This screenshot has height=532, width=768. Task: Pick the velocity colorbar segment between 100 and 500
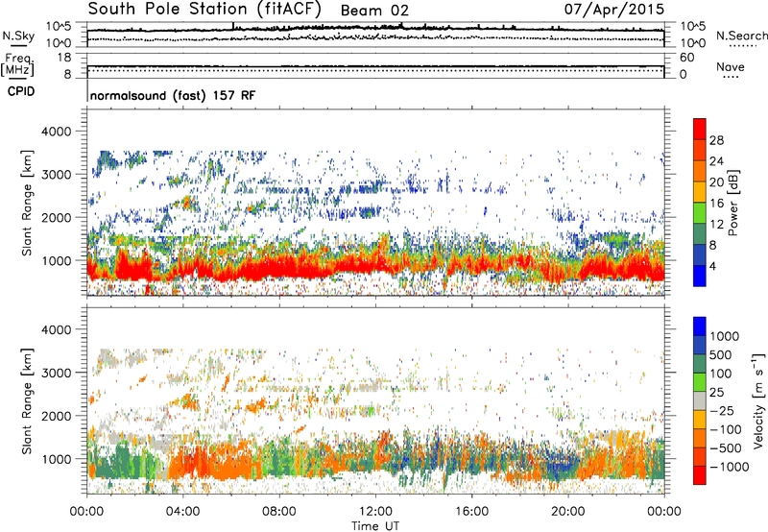click(700, 364)
